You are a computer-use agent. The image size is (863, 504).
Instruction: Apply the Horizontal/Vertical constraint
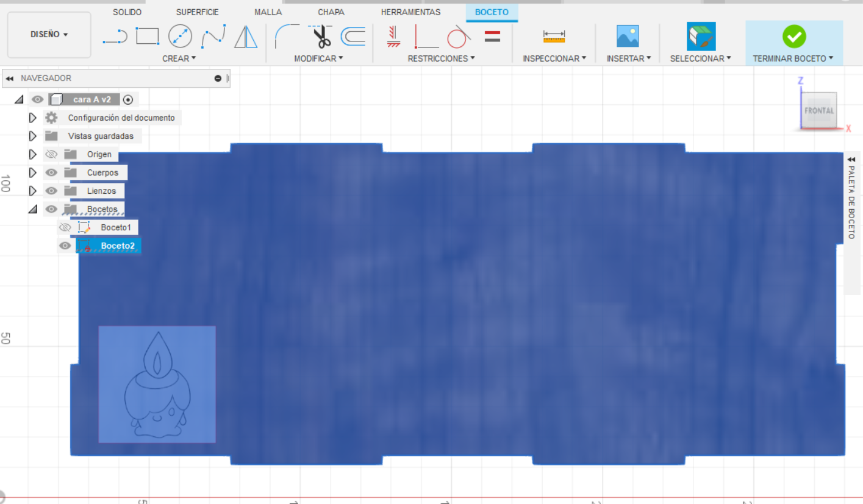pyautogui.click(x=426, y=37)
